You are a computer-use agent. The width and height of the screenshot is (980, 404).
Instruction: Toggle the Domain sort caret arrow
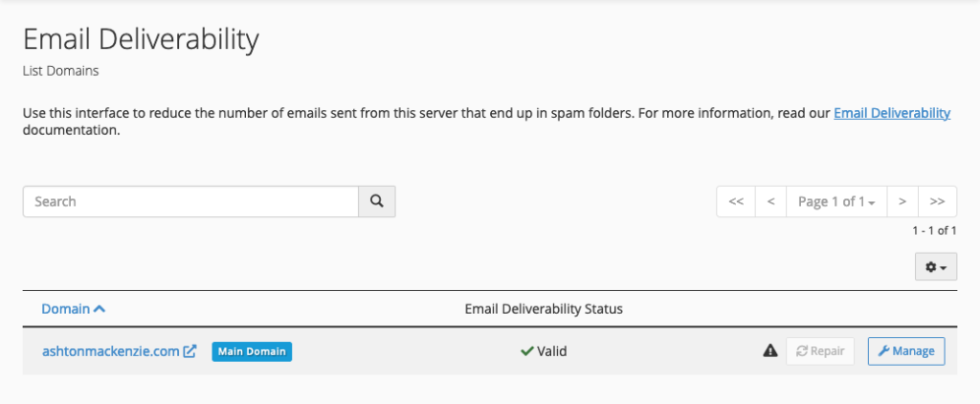[99, 309]
